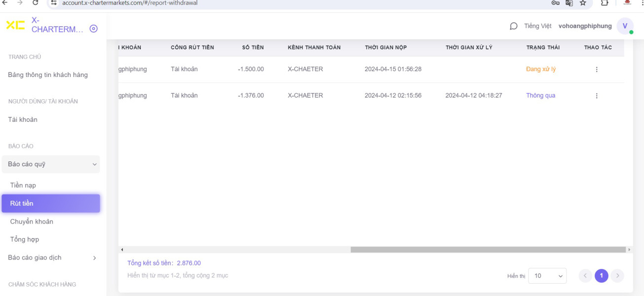Viewport: 644px width, 296px height.
Task: Click the horizontal table scrollbar thumb
Action: [488, 250]
